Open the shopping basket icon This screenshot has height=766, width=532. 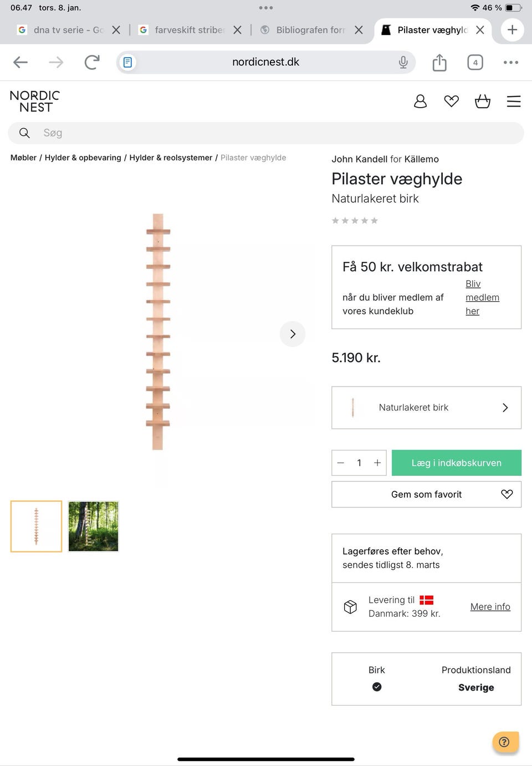point(482,101)
